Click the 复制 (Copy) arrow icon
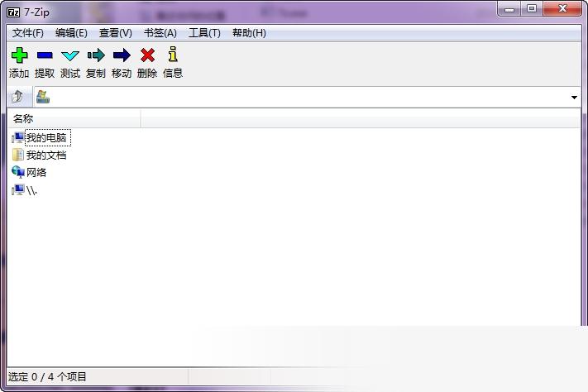The image size is (588, 392). click(x=96, y=55)
